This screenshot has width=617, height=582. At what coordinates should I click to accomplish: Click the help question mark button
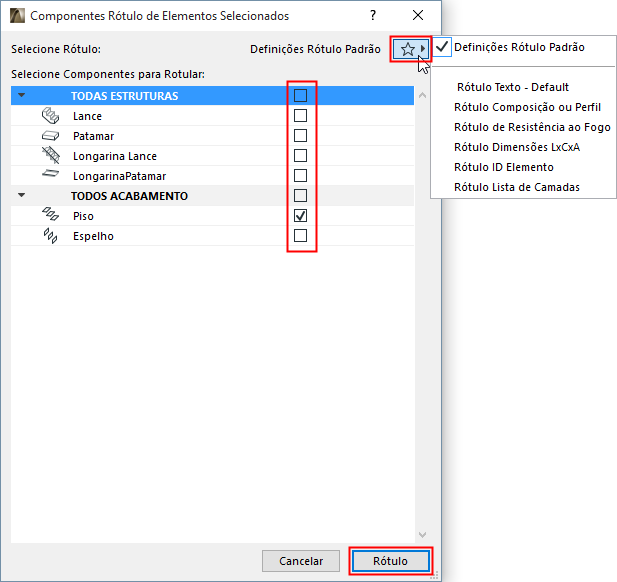pos(373,15)
